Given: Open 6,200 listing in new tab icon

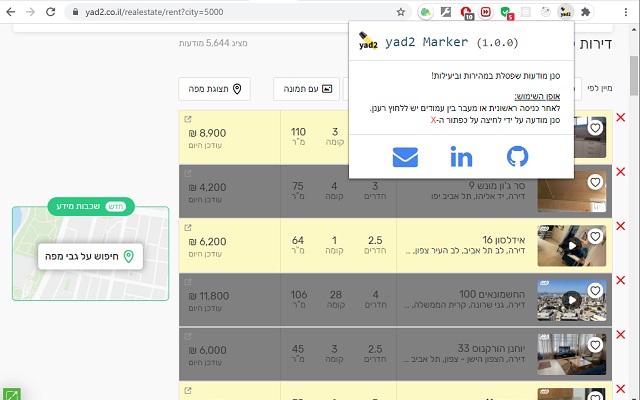Looking at the screenshot, I should click(188, 228).
